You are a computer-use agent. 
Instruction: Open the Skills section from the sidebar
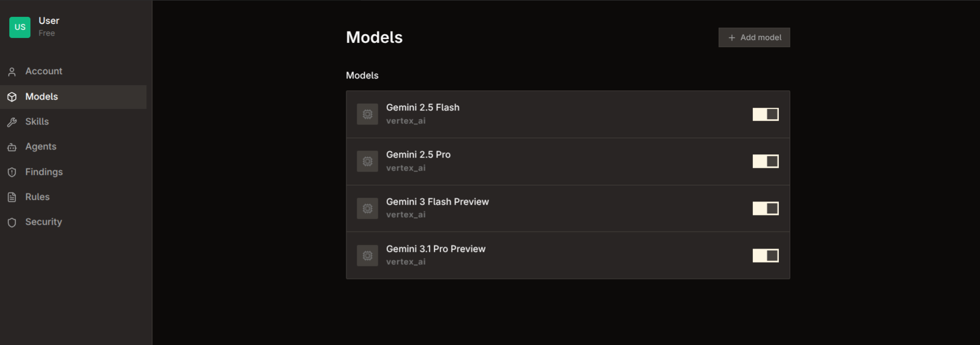click(36, 121)
